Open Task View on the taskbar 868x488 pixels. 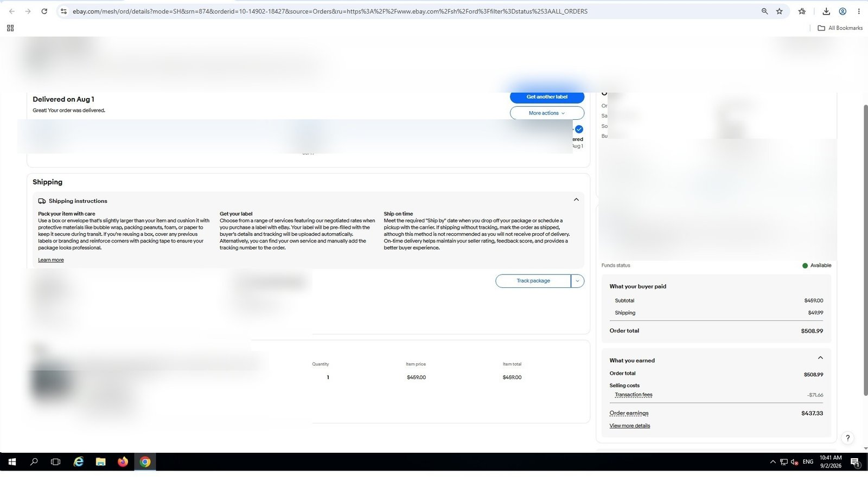point(55,462)
